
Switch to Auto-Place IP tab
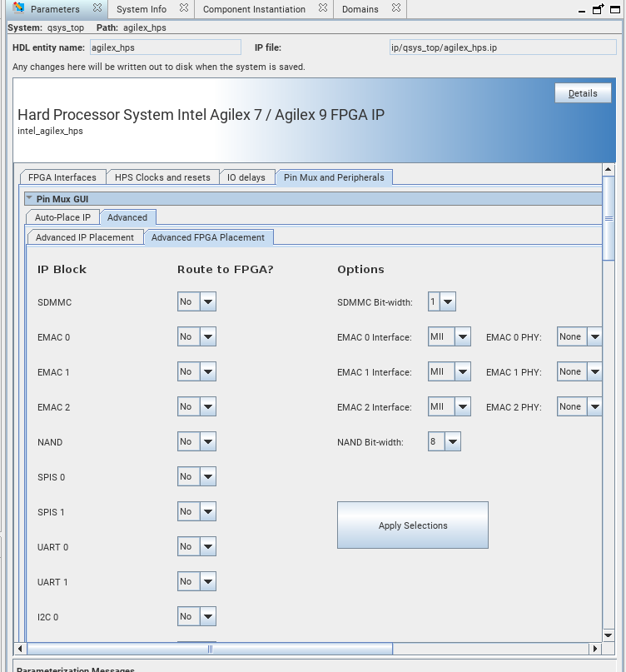(62, 217)
